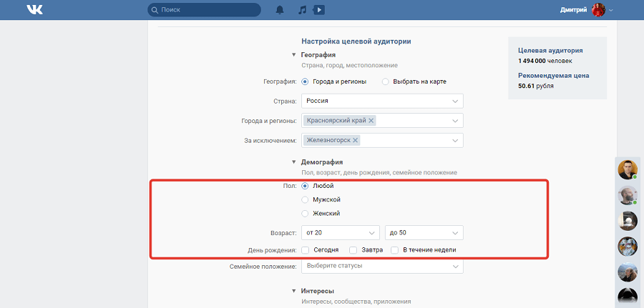644x308 pixels.
Task: Choose Выбрать на карте geography option
Action: [x=386, y=81]
